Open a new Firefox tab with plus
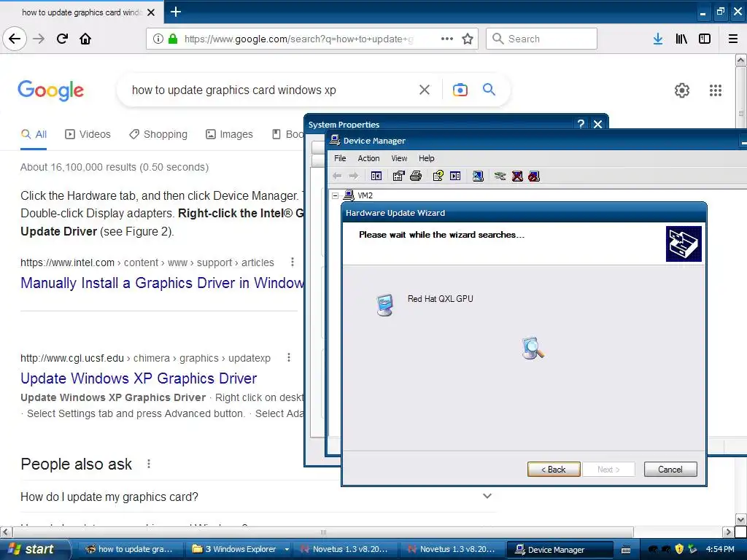Image resolution: width=747 pixels, height=560 pixels. click(x=175, y=12)
